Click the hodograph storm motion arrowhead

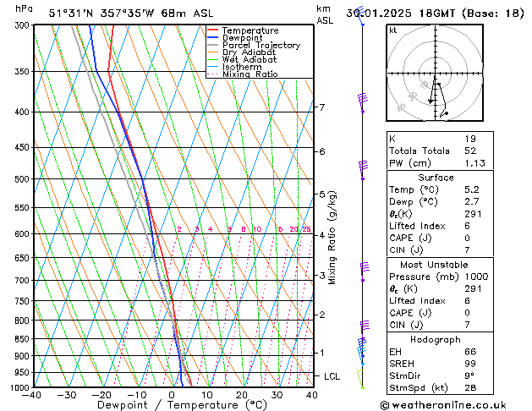(x=431, y=101)
